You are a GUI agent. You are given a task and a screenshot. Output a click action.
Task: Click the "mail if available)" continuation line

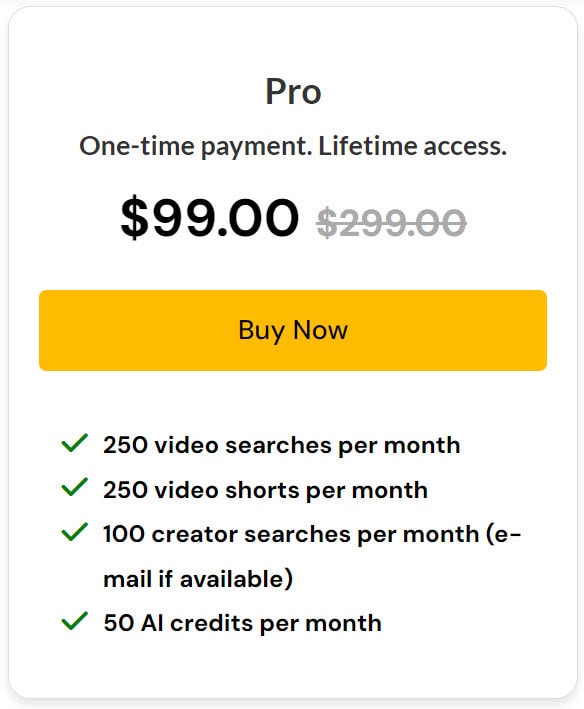pyautogui.click(x=198, y=579)
